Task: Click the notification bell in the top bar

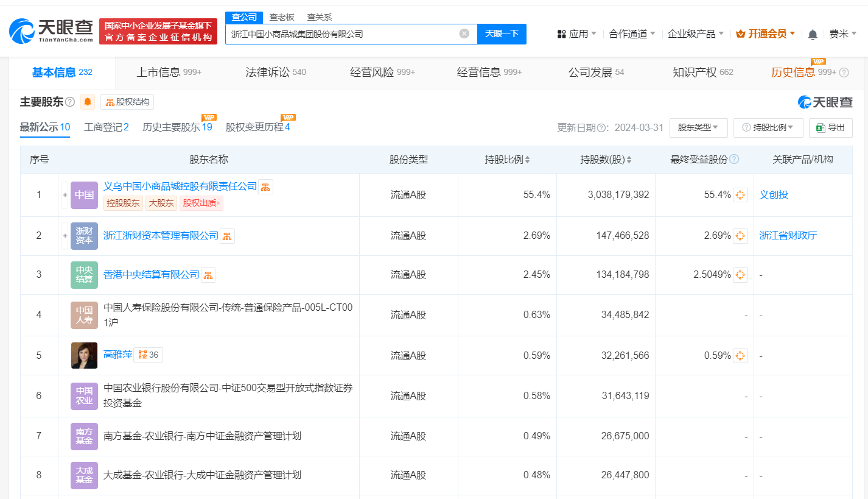Action: point(812,34)
